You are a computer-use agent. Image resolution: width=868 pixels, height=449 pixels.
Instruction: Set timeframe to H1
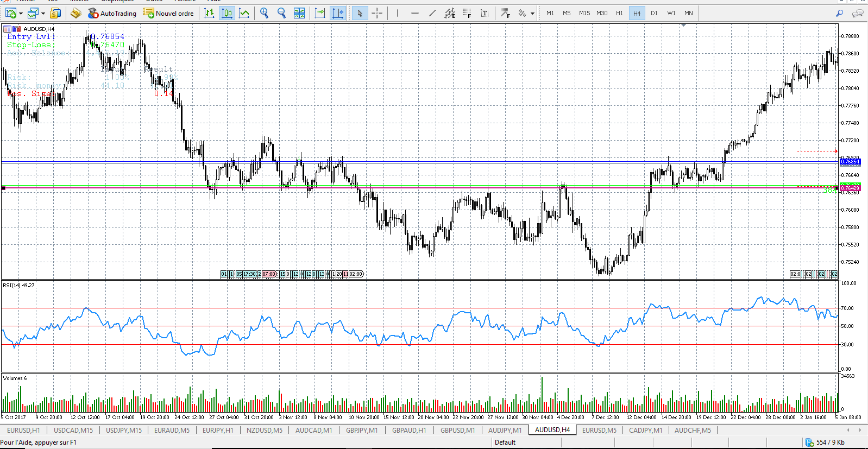[619, 13]
